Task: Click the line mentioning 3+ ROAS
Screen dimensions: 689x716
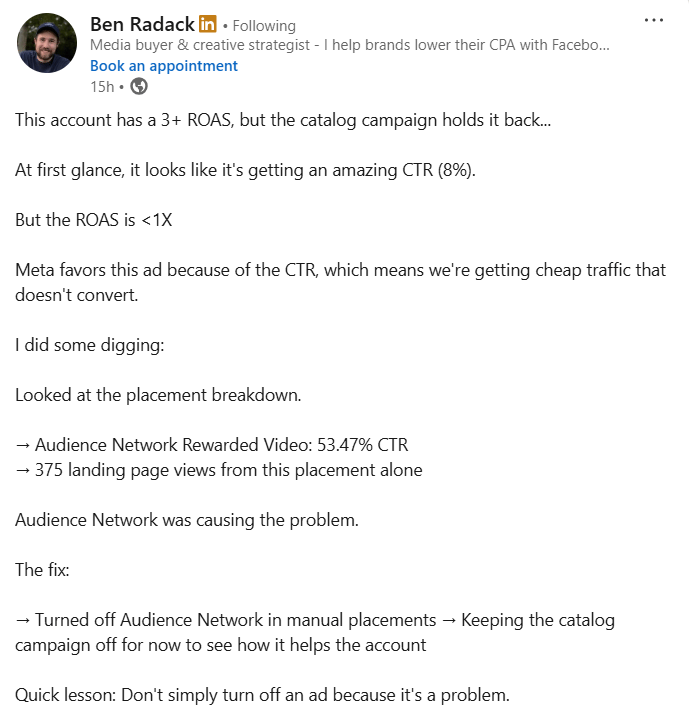Action: [283, 120]
